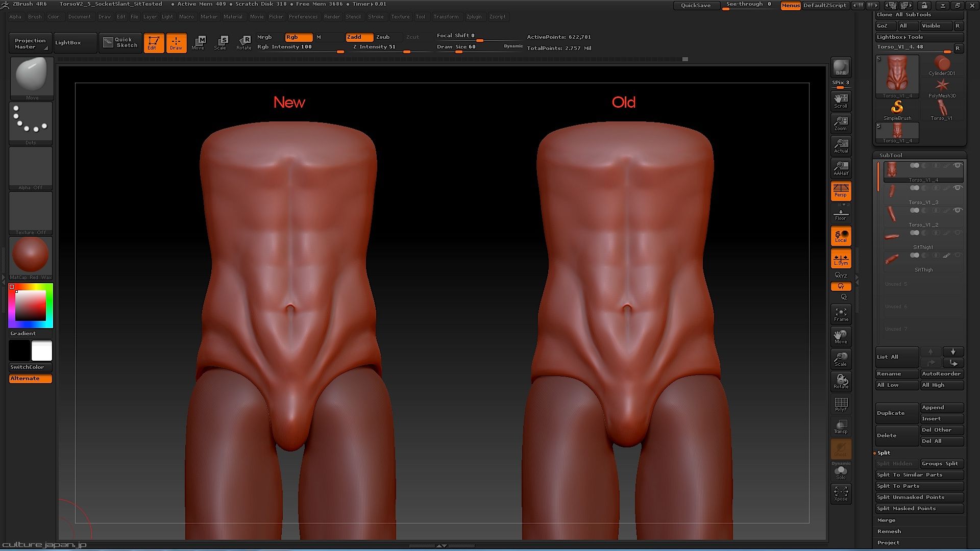Open the Zplugin menu
Image resolution: width=980 pixels, height=551 pixels.
tap(474, 17)
